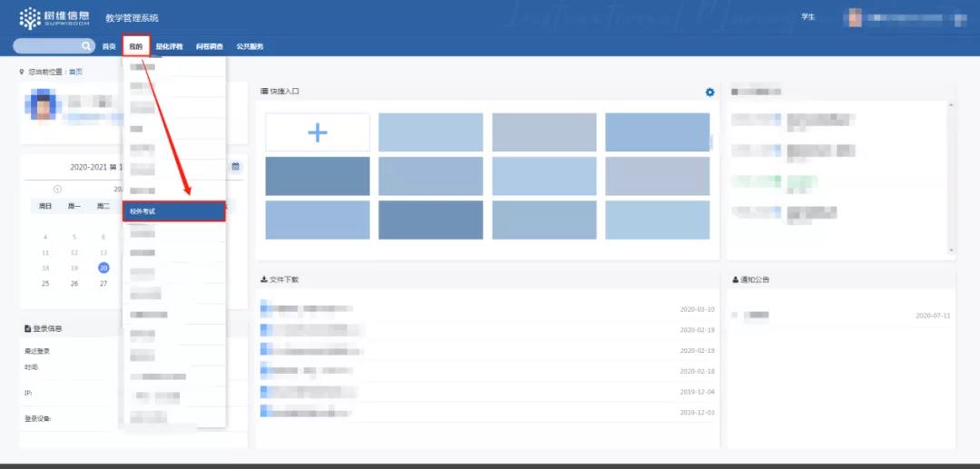The width and height of the screenshot is (980, 469).
Task: Select 校外考试 from the dropdown
Action: (173, 211)
